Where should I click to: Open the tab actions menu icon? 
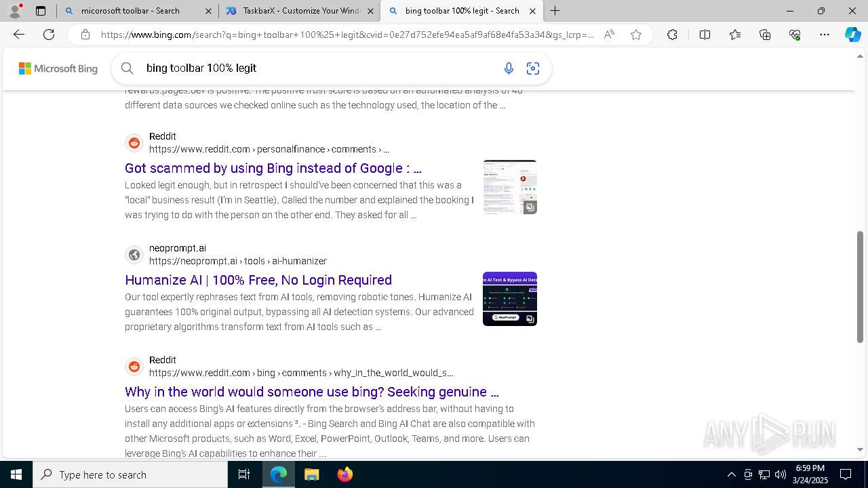[41, 11]
